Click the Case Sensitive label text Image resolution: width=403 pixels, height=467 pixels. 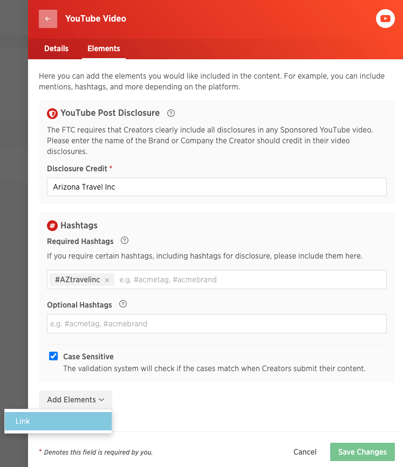tap(88, 357)
